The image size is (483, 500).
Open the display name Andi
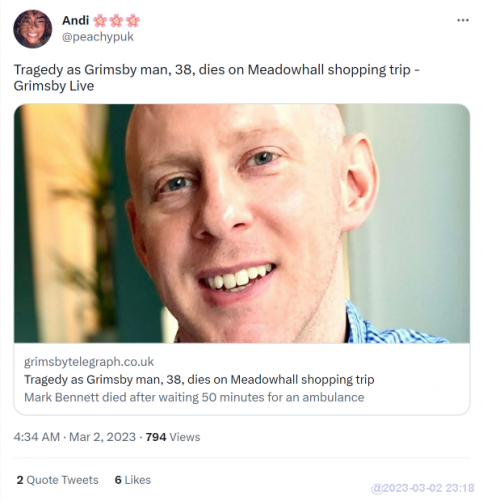(x=75, y=20)
